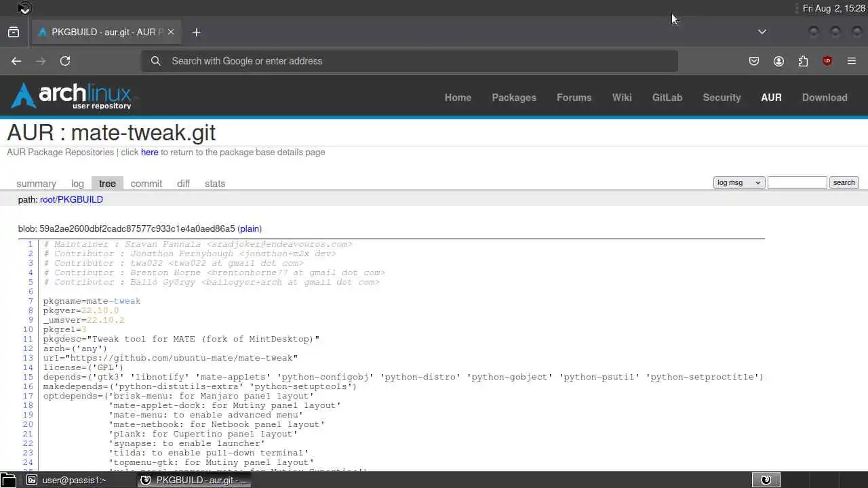Expand the 'log msg' search type dropdown
868x488 pixels.
click(739, 182)
